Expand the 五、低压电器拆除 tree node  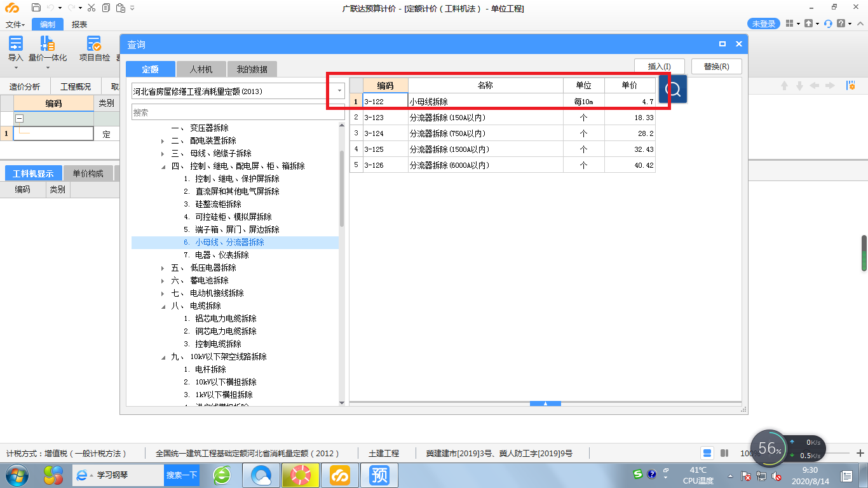163,268
